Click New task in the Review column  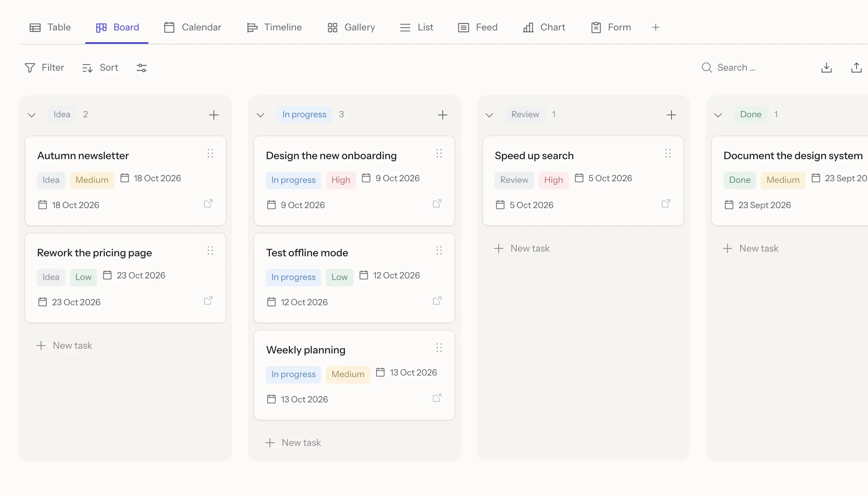point(522,248)
